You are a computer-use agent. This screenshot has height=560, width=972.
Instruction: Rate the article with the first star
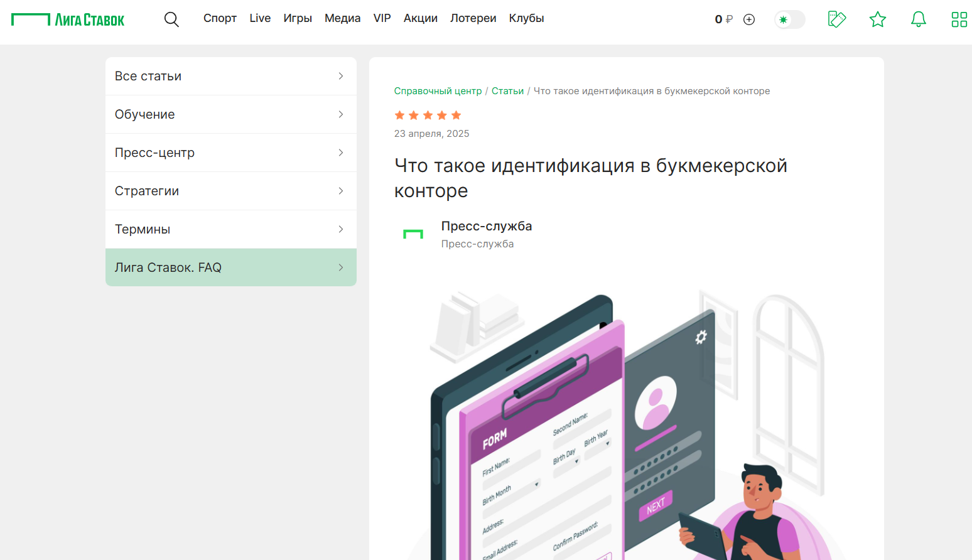click(399, 115)
